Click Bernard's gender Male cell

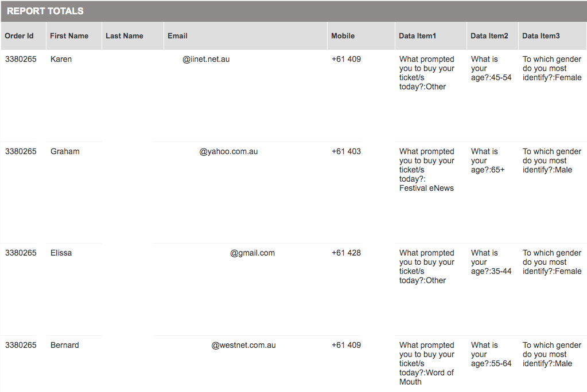pos(552,355)
